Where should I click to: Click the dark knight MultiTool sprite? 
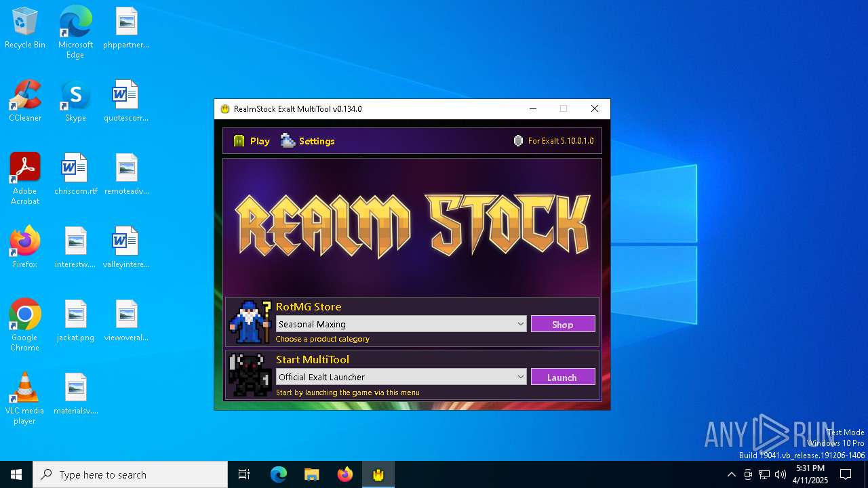tap(250, 375)
